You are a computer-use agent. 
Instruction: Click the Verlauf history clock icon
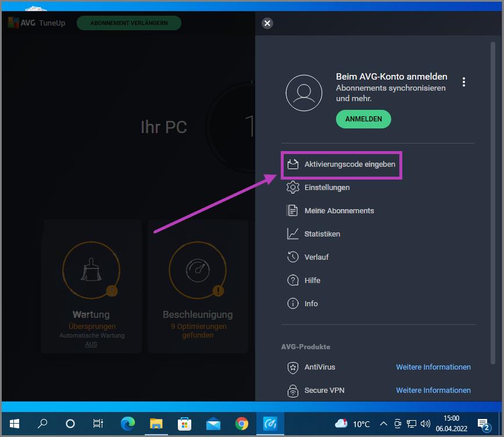[293, 257]
